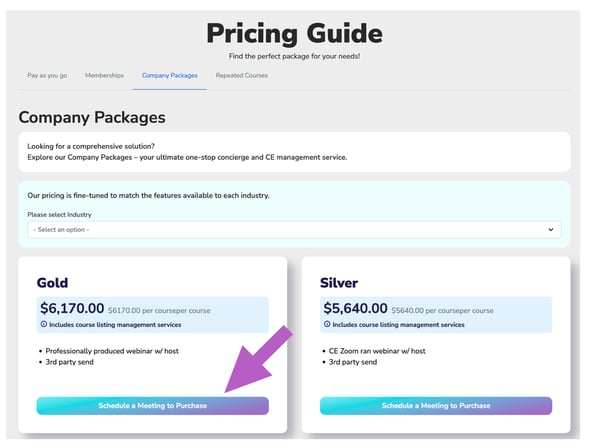Click the Silver info circle icon
Viewport: 592px width, 448px height.
(327, 324)
